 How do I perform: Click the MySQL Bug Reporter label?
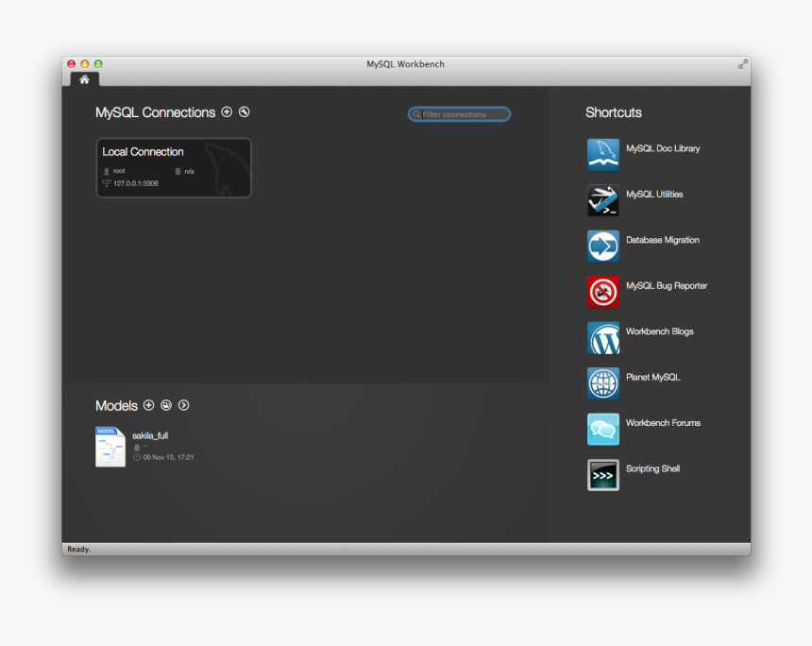click(x=667, y=286)
